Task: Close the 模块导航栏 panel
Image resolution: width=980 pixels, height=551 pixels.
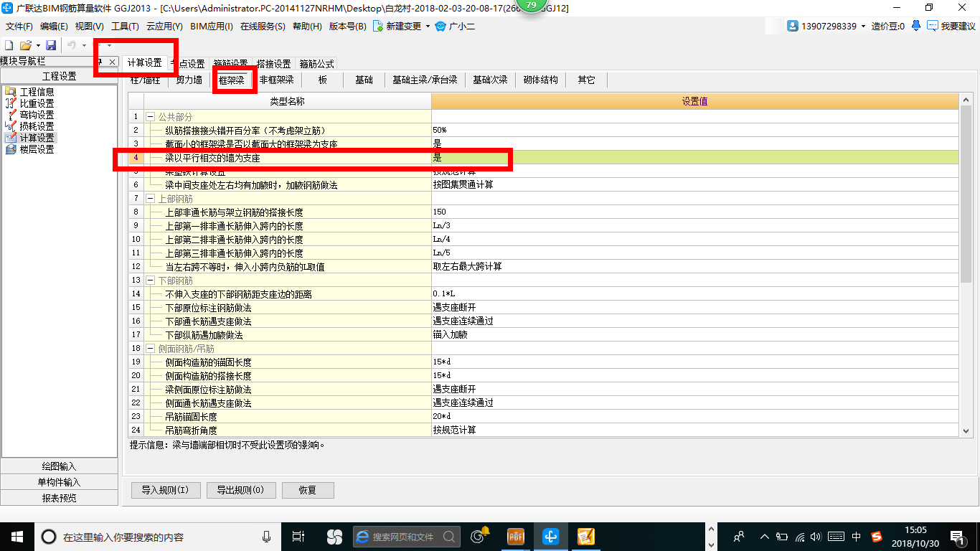Action: 112,62
